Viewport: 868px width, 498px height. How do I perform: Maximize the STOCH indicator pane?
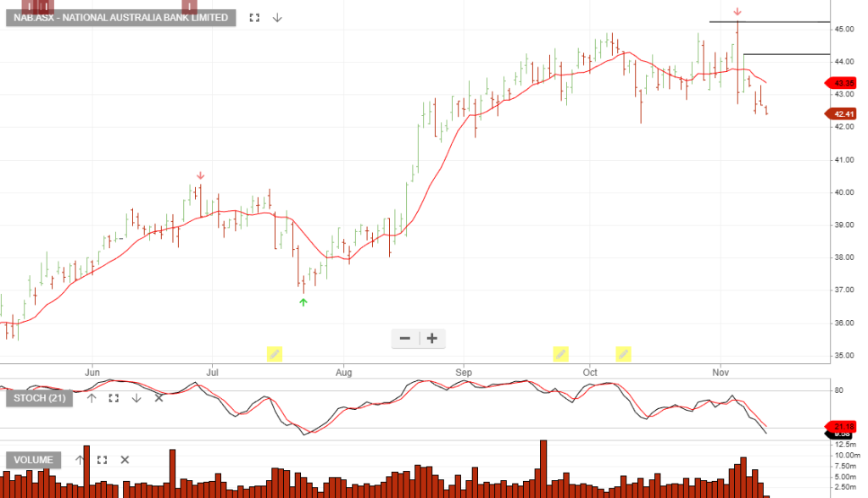pos(114,398)
